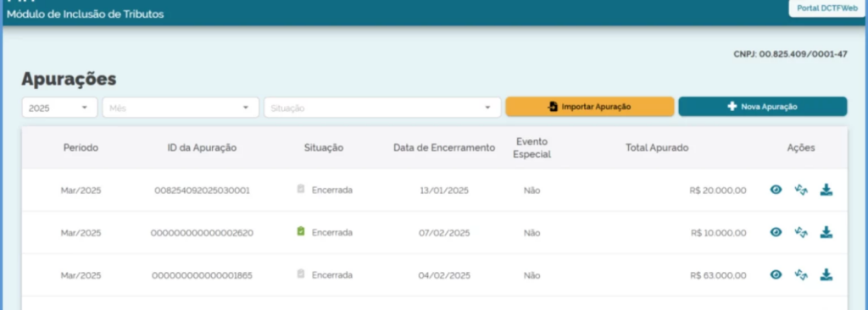Download the R$ 20.000,00 apuração
This screenshot has width=868, height=310.
click(826, 190)
